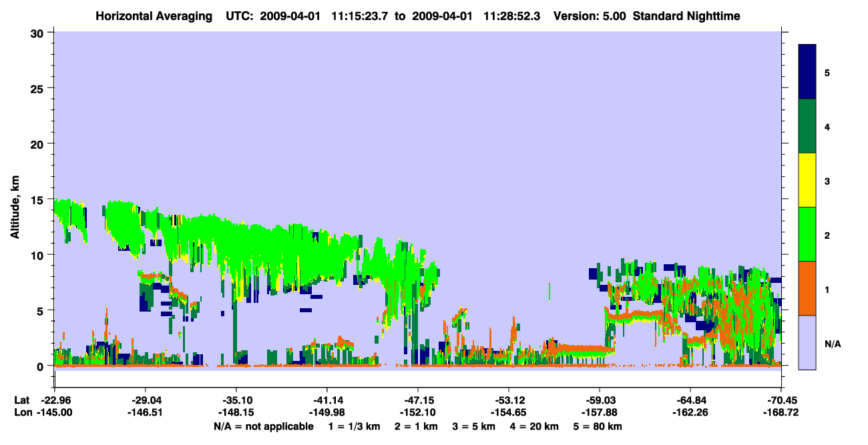
Task: Click longitude value -162.26
Action: click(690, 413)
